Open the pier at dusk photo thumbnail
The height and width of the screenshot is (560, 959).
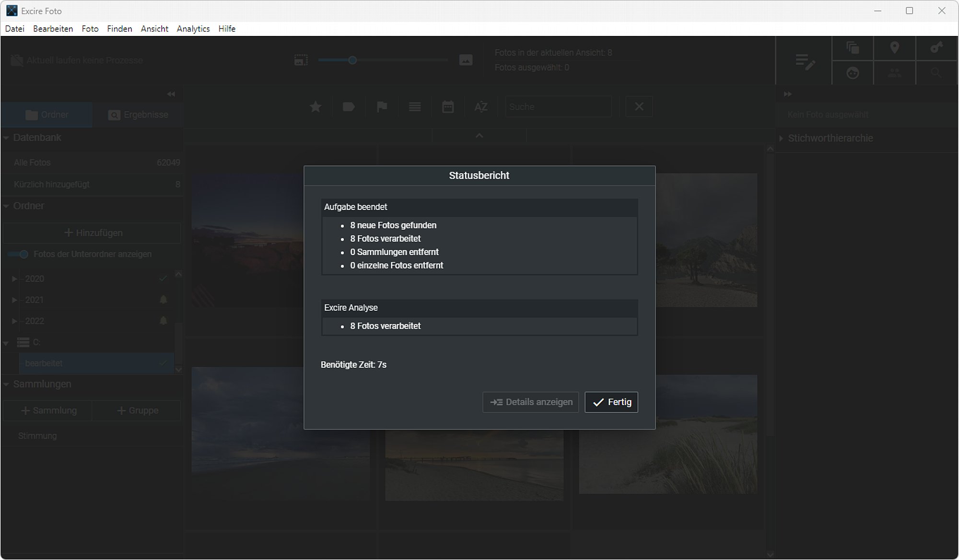[x=474, y=465]
